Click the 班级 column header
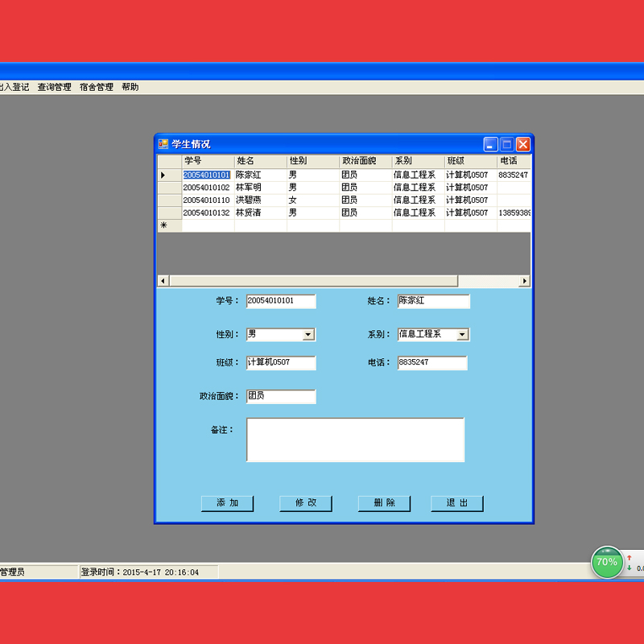 coord(470,162)
